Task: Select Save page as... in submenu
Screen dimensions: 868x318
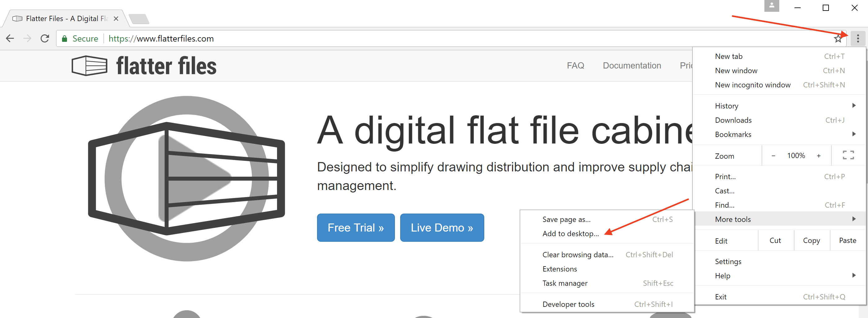Action: pyautogui.click(x=607, y=219)
